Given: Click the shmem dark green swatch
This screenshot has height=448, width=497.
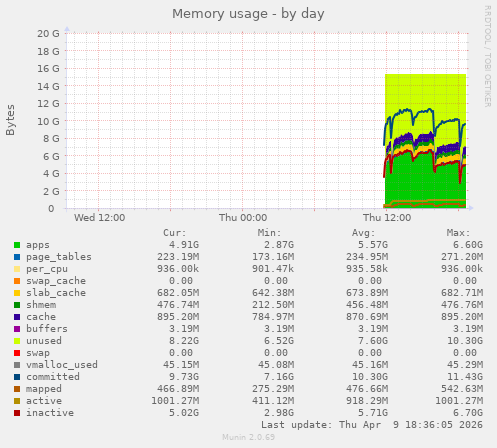Looking at the screenshot, I should coord(17,305).
